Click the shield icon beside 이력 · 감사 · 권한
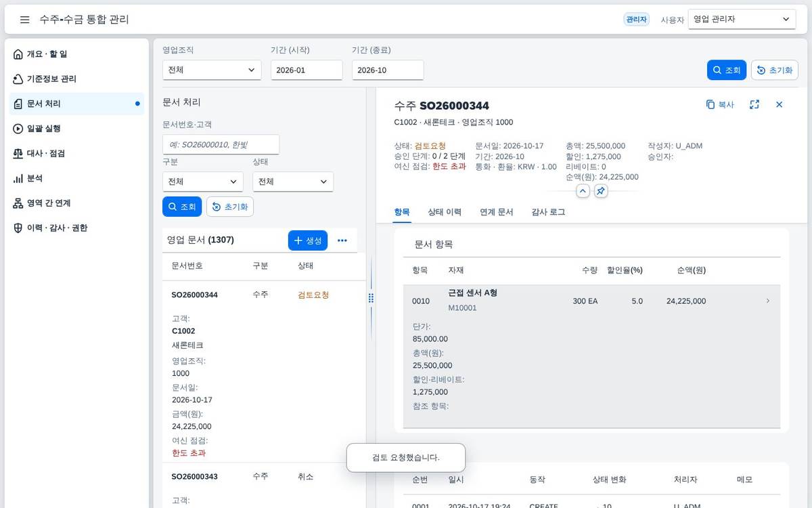Screen dimensions: 812x508 pyautogui.click(x=18, y=228)
